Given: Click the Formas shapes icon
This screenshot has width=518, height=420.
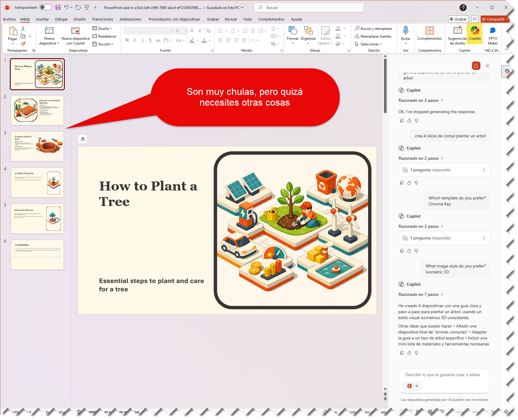Looking at the screenshot, I should [x=293, y=31].
